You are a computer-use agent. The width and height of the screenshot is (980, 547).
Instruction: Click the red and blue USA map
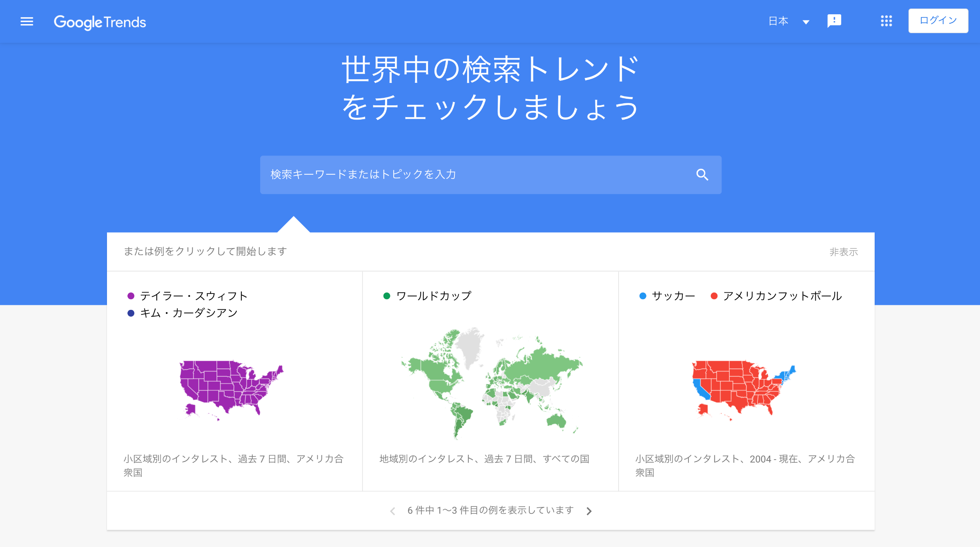pos(744,390)
